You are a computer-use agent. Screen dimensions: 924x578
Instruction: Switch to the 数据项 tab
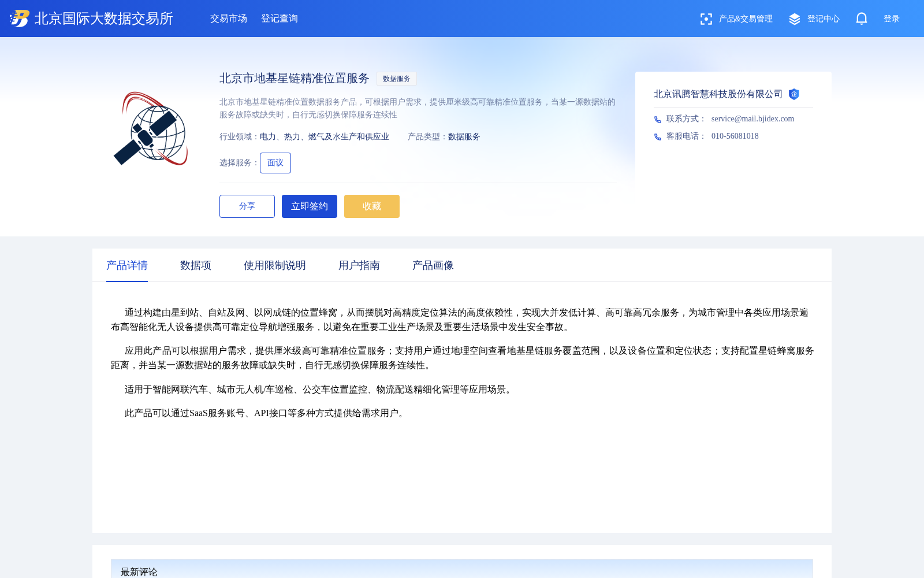tap(196, 265)
